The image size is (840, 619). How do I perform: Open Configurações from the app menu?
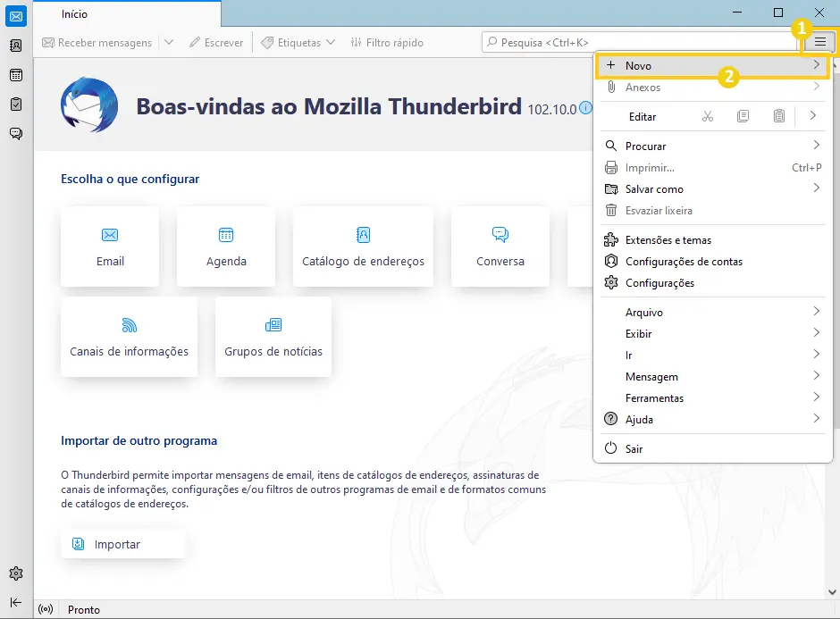(x=712, y=283)
